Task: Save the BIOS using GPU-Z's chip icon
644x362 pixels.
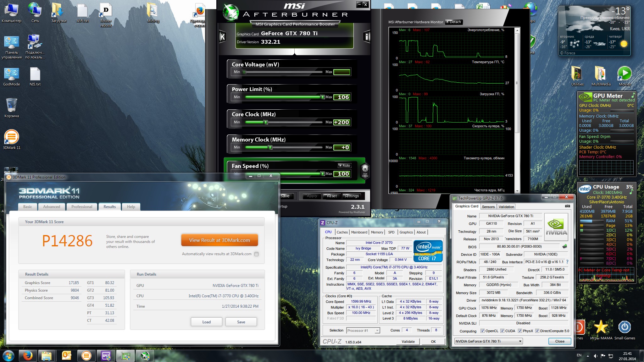Action: (x=565, y=246)
